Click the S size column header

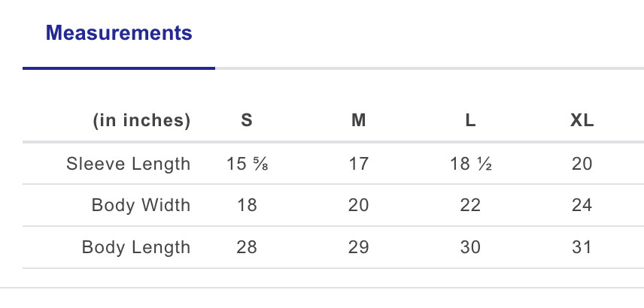coord(247,121)
